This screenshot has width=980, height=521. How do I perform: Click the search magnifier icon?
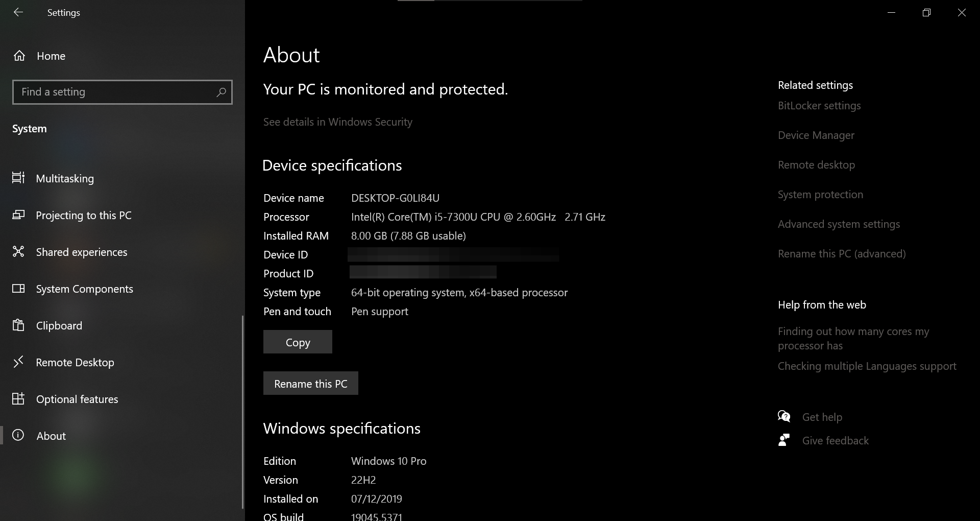pos(221,92)
